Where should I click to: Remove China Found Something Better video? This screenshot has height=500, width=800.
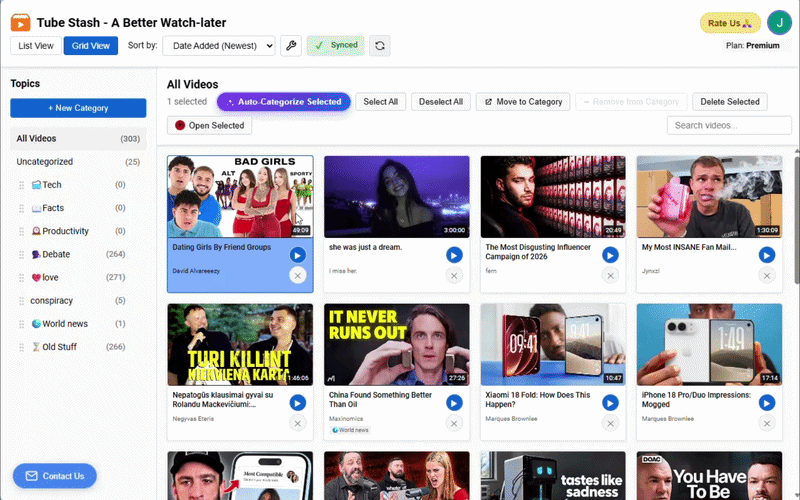click(454, 423)
